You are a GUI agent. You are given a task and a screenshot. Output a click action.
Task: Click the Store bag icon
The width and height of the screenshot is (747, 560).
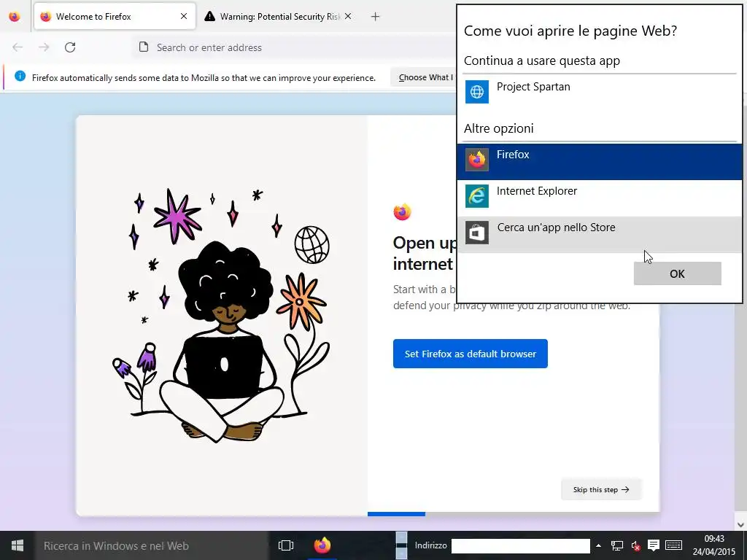477,233
